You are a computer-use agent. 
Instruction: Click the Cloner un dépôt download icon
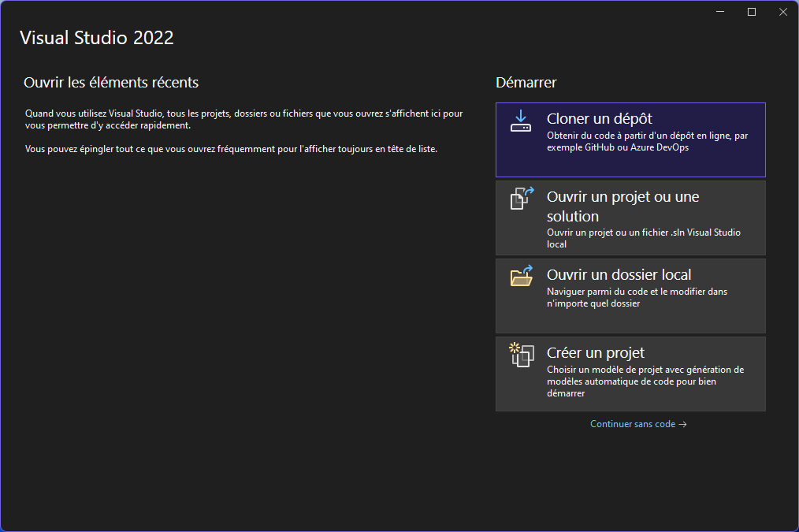[x=521, y=121]
